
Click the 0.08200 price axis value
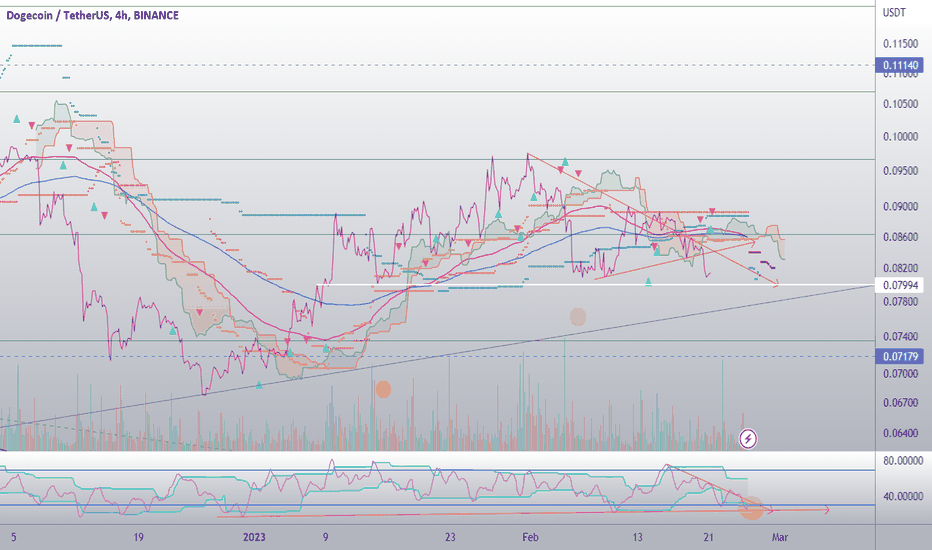coord(900,268)
